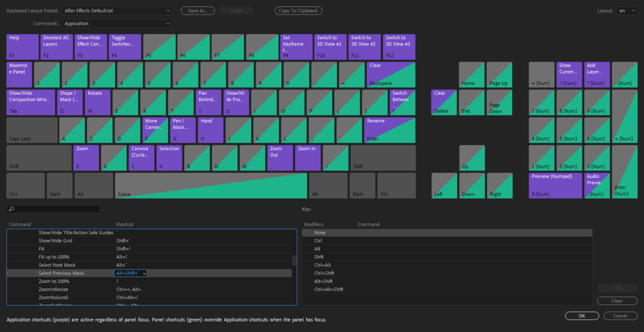Click the Save As button
Screen dimensions: 644x332
198,10
